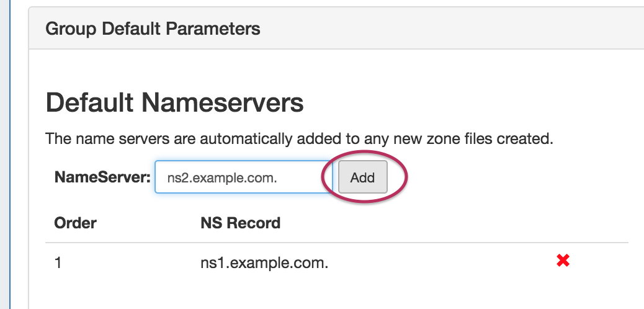The image size is (644, 309).
Task: Click "name servers" in the description sentence
Action: tap(100, 138)
